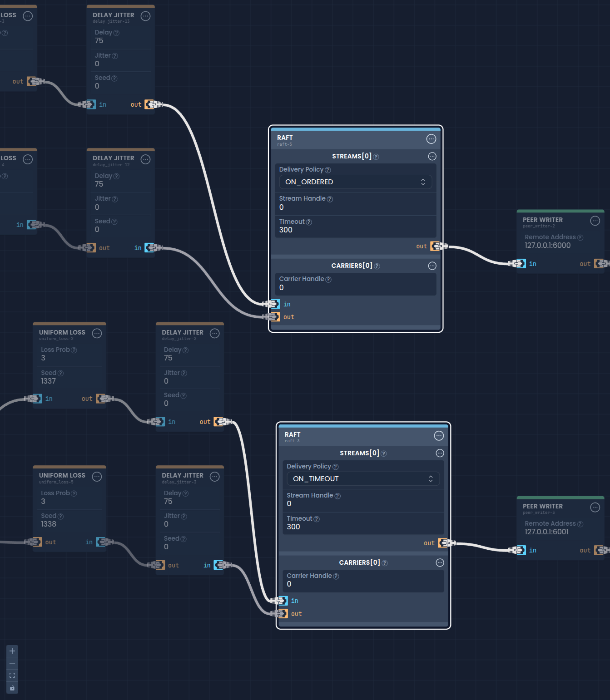Viewport: 610px width, 700px height.
Task: Show help for raft-5 Delivery Policy
Action: tap(328, 170)
